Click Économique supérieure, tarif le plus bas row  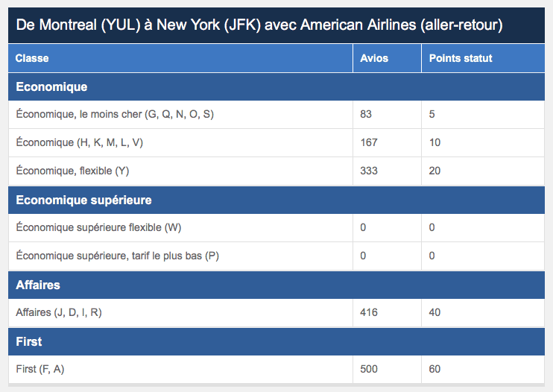(x=117, y=256)
